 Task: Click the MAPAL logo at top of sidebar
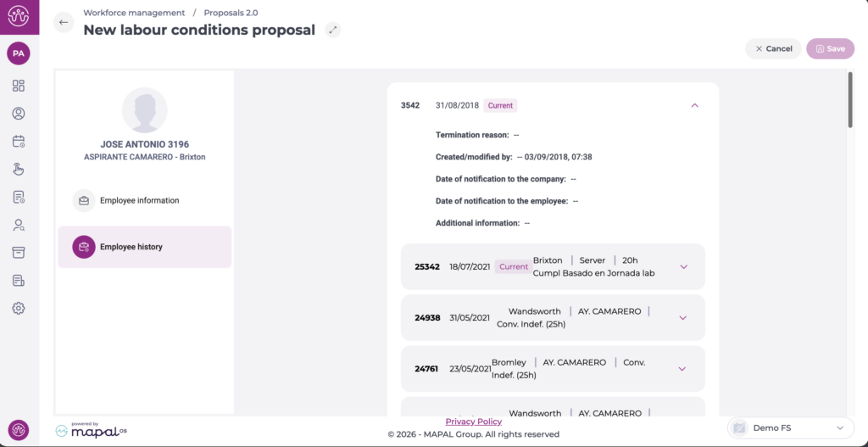tap(19, 16)
